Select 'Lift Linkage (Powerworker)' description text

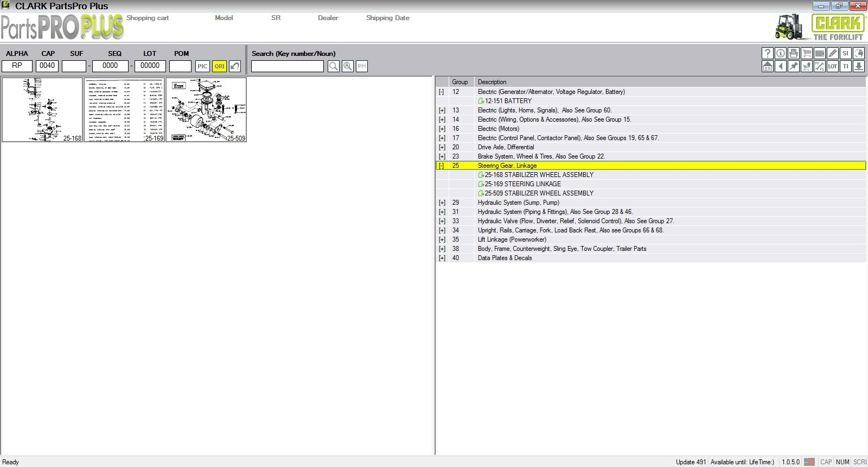pos(512,239)
